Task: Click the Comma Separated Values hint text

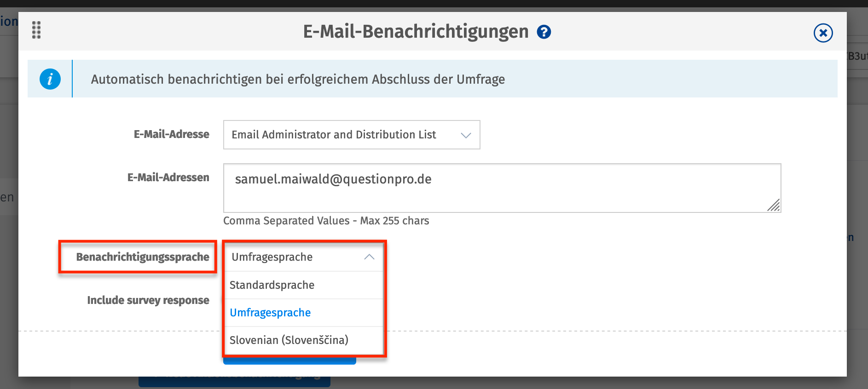Action: [x=326, y=221]
